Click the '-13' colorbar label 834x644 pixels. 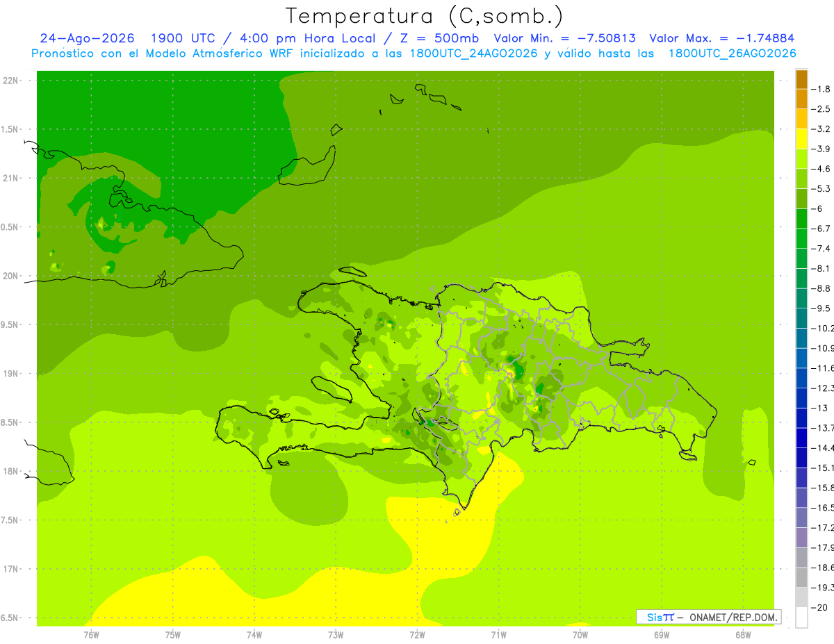819,408
